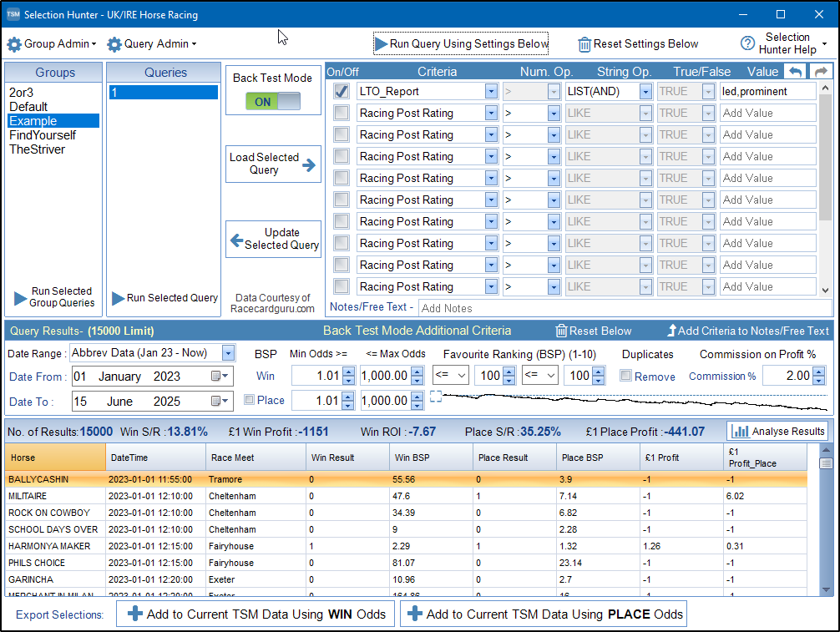Click Add to TSM Data Using WIN Odds
Viewport: 840px width, 632px height.
[256, 614]
